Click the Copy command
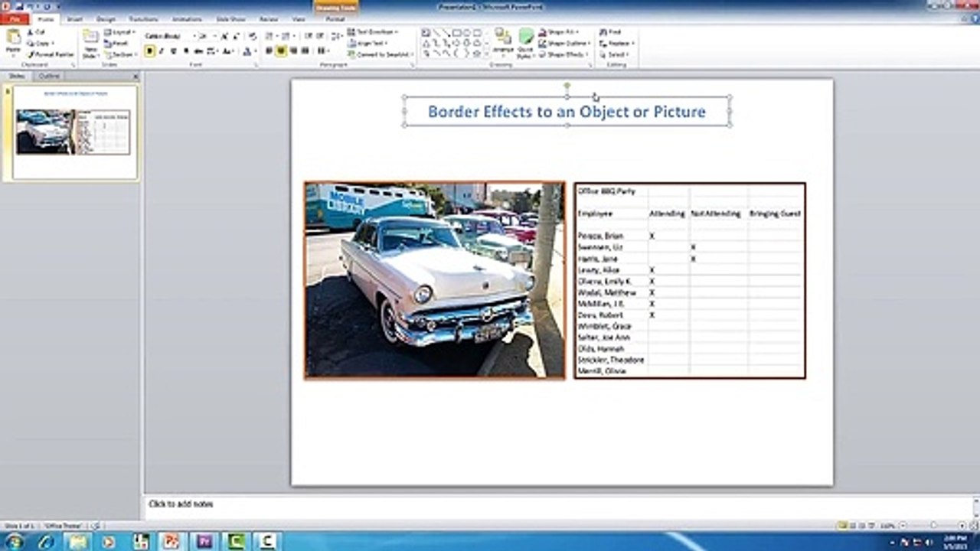The image size is (980, 551). [x=41, y=44]
